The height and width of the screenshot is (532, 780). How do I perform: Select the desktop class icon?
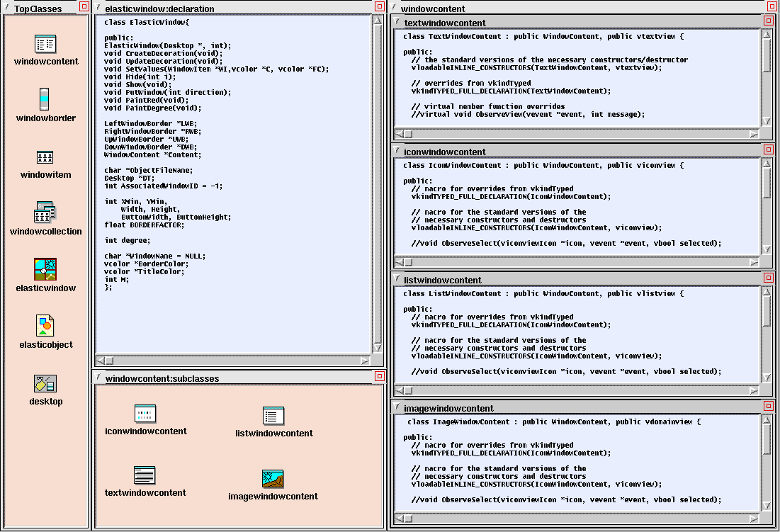coord(45,384)
